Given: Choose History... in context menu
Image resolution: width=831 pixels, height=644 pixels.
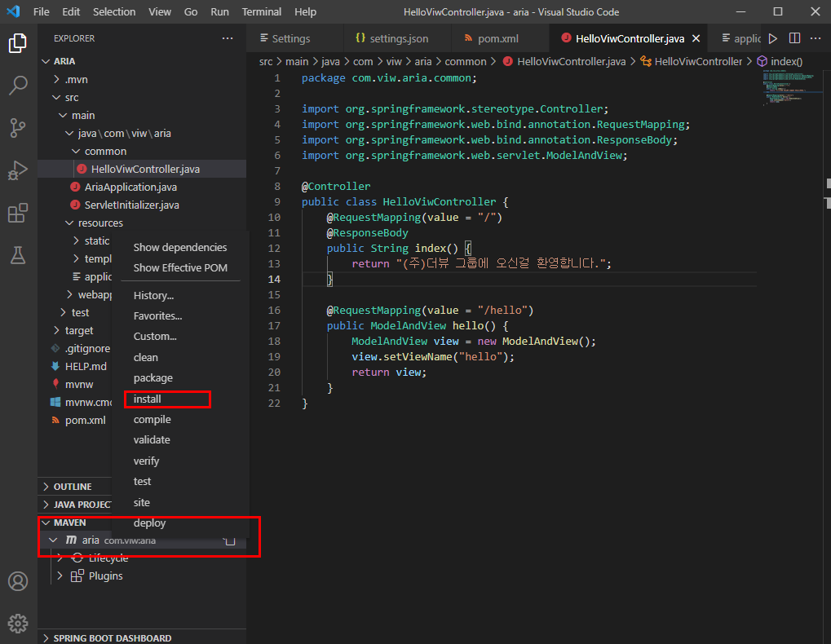Looking at the screenshot, I should click(x=153, y=296).
